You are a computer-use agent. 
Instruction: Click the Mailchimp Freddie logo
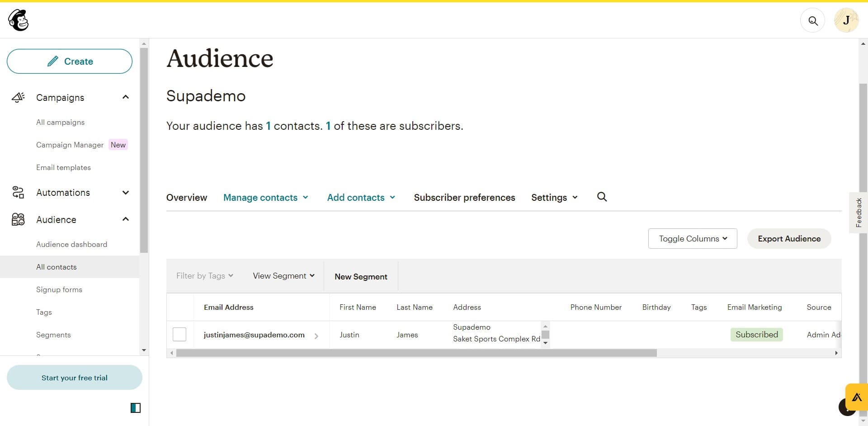tap(18, 20)
